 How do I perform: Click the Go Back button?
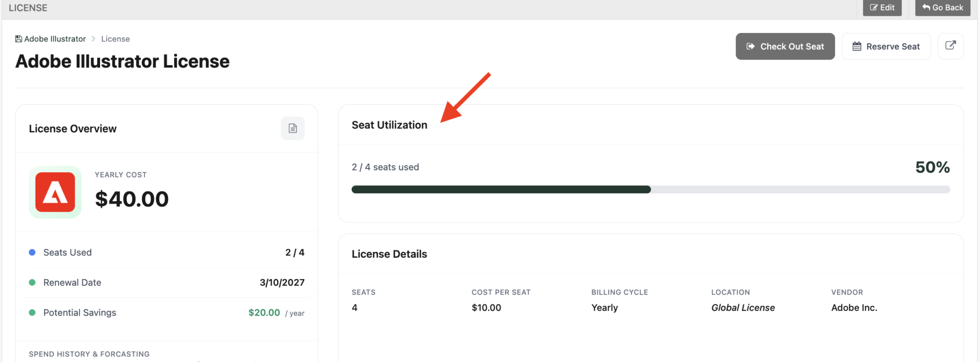tap(942, 7)
